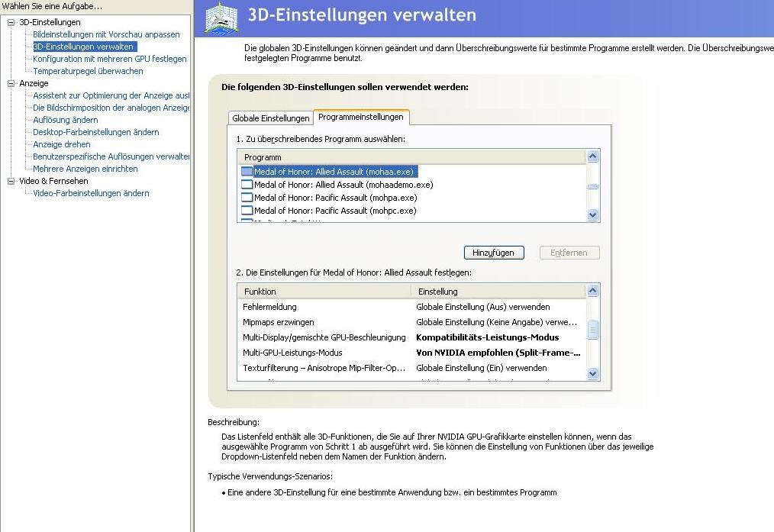Go to 'Temperaturpegel überwachen'

point(88,71)
